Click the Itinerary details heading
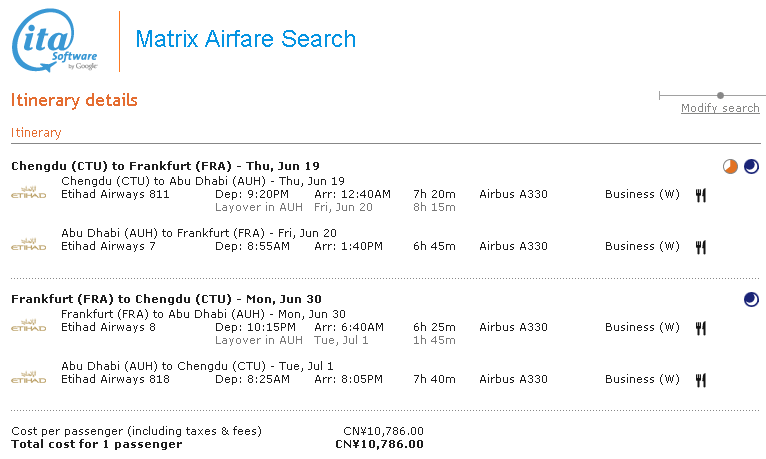 coord(74,101)
